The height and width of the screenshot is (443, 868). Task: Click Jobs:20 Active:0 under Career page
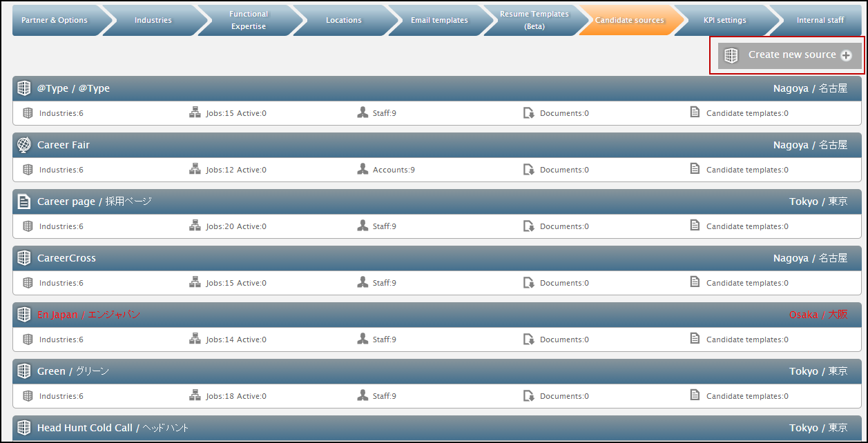point(236,226)
